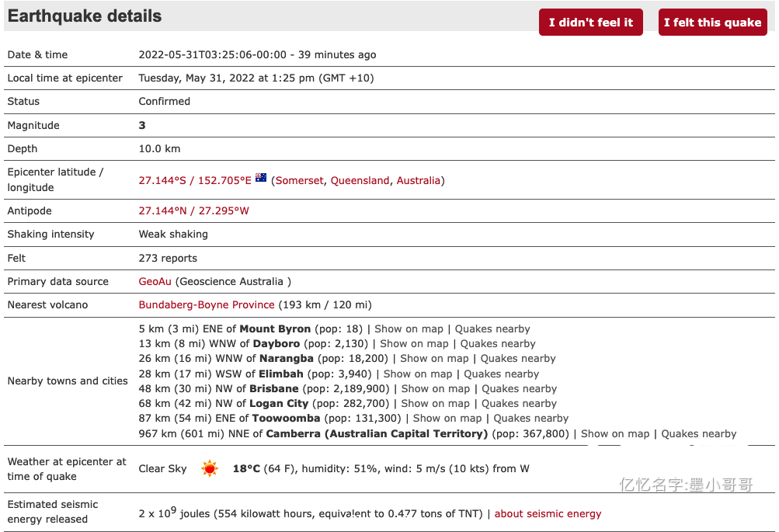
Task: Click the magnitude value 3
Action: [x=142, y=125]
